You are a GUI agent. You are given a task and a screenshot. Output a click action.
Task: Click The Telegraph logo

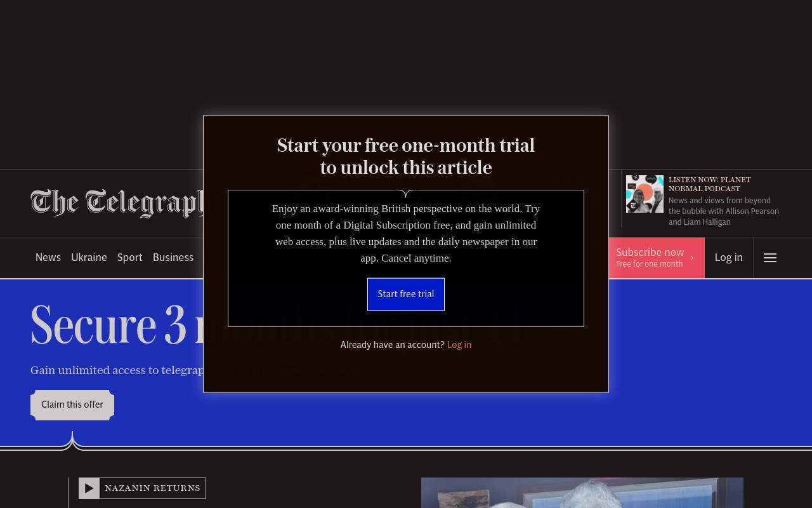pyautogui.click(x=117, y=203)
